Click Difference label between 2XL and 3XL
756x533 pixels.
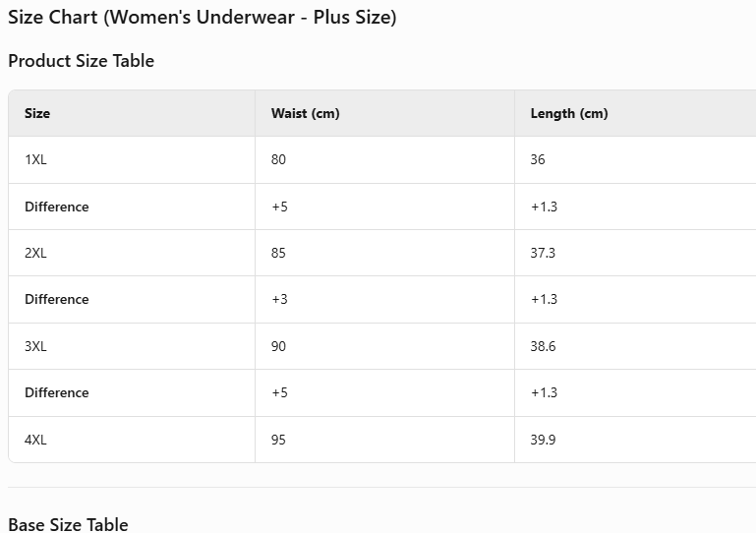57,299
